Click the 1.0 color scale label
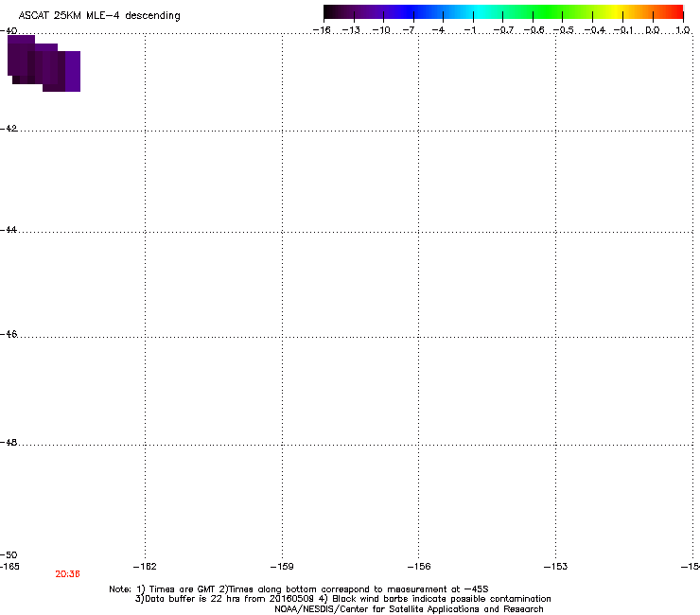 coord(683,30)
